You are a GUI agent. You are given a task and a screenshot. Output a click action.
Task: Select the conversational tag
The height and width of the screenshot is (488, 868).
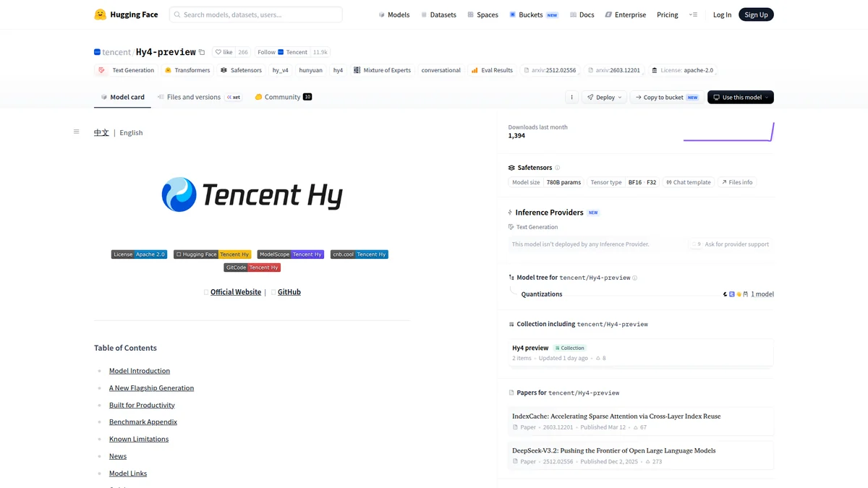(x=441, y=70)
